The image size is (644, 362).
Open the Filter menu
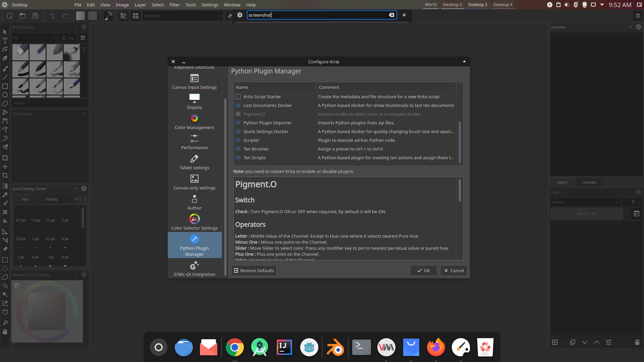pos(174,5)
